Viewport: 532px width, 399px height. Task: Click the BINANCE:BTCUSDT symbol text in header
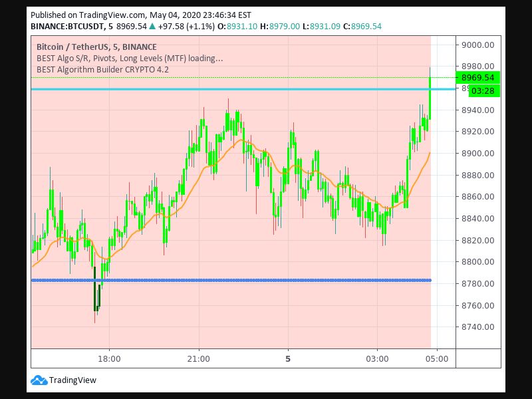click(x=67, y=26)
